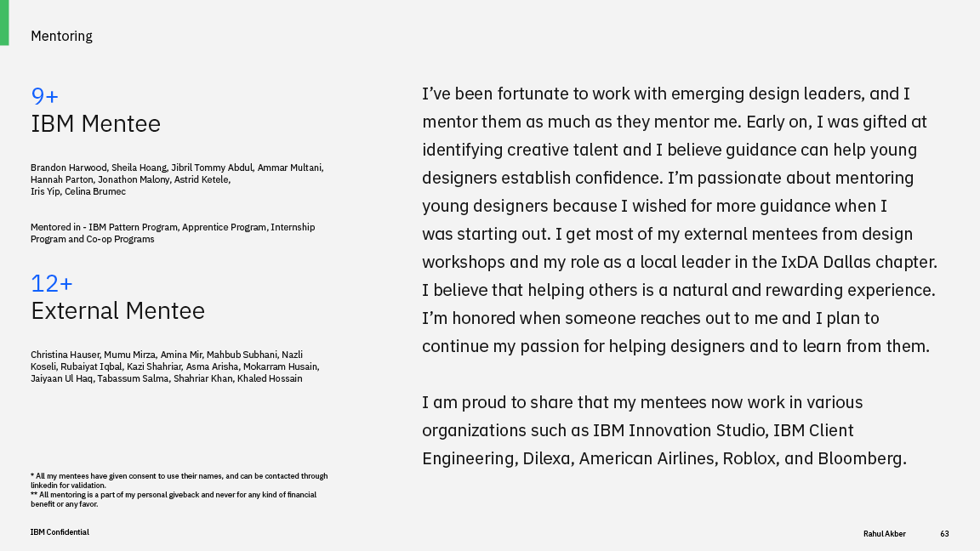The height and width of the screenshot is (551, 980).
Task: Select the IBM Mentee heading
Action: tap(95, 123)
